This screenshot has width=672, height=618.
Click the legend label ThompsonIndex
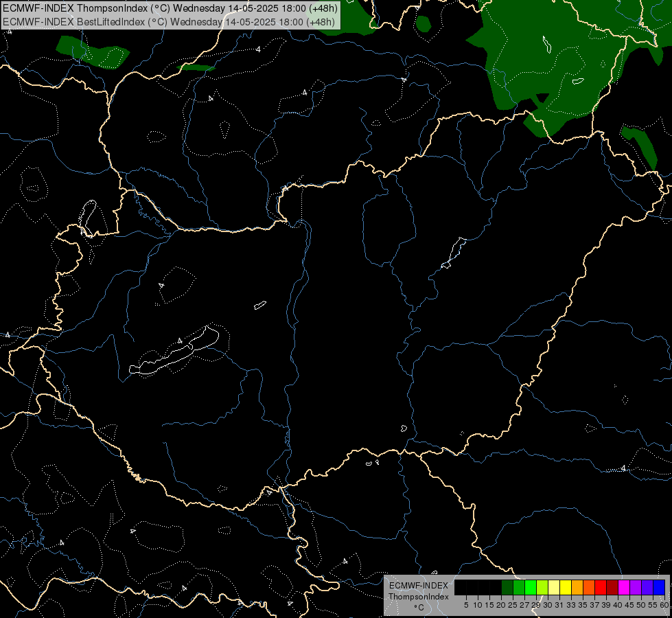[x=419, y=597]
